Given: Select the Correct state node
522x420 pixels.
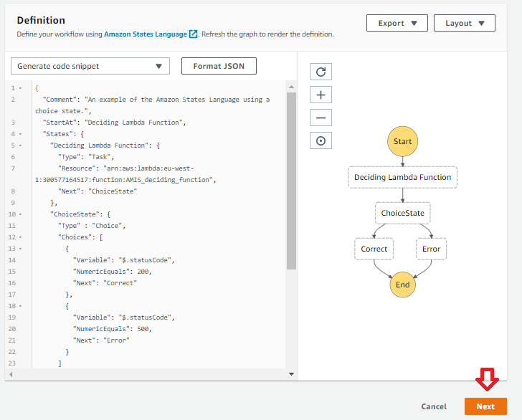Looking at the screenshot, I should click(x=374, y=249).
